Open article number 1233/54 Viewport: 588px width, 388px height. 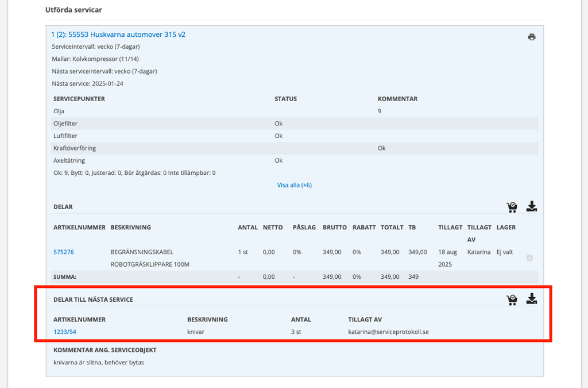[x=65, y=332]
